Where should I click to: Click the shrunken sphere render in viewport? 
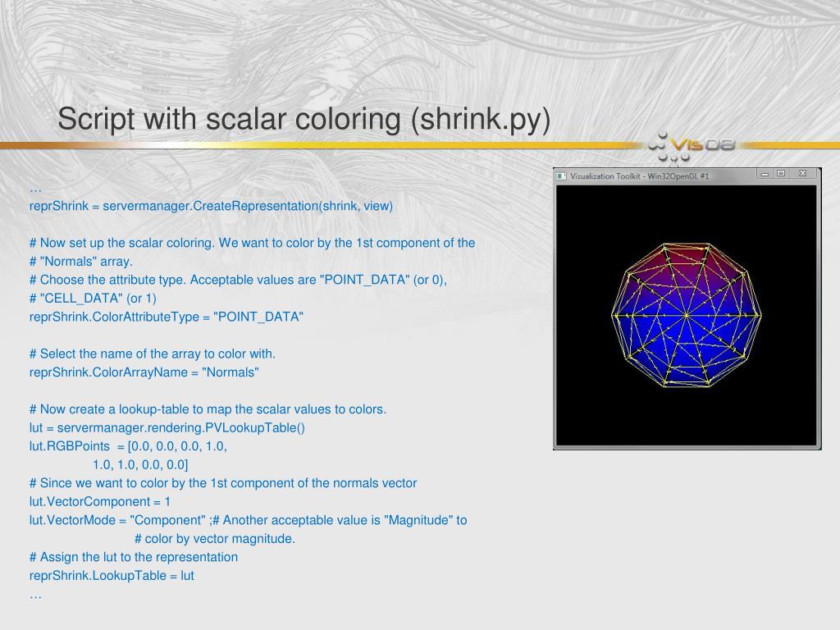(687, 315)
